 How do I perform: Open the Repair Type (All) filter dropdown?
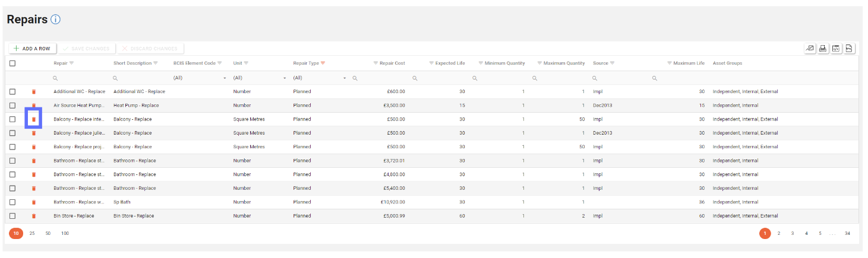345,78
